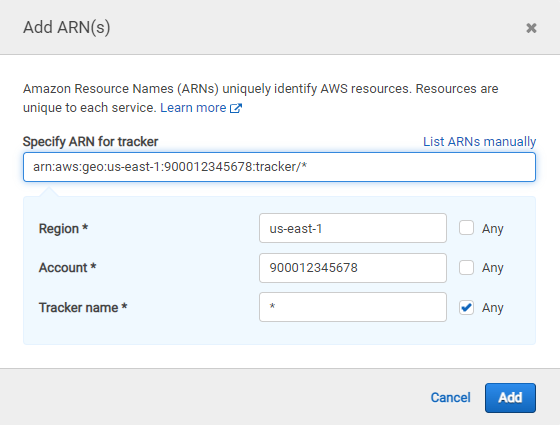
Task: Click the Region * field label
Action: (63, 229)
